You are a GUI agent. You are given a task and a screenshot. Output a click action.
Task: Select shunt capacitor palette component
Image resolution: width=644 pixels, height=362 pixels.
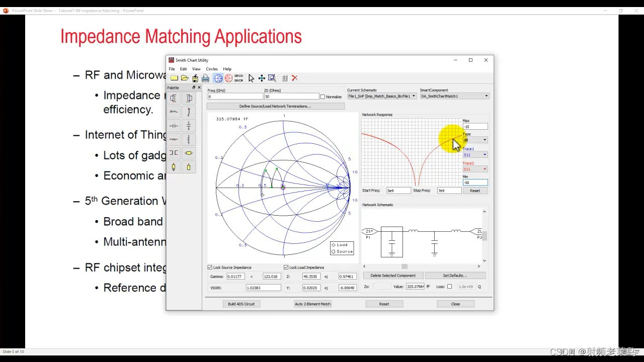[189, 126]
